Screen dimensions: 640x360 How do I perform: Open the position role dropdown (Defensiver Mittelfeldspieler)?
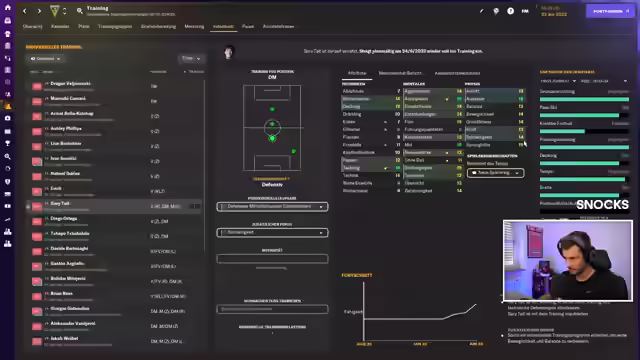(x=272, y=207)
